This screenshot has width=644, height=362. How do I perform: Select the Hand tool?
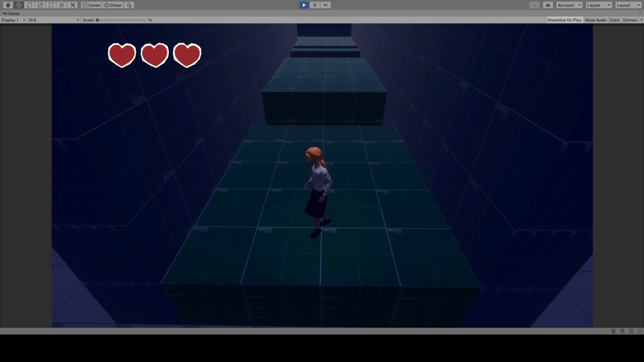click(8, 5)
